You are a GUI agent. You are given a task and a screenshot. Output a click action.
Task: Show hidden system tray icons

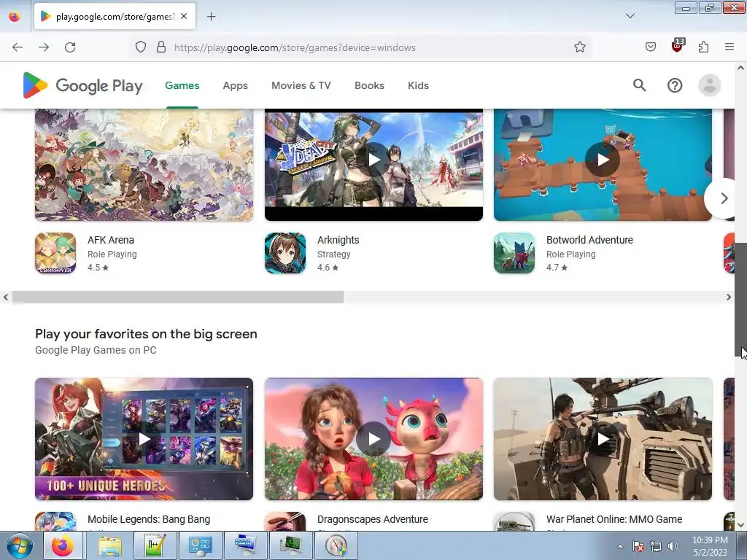pyautogui.click(x=620, y=546)
